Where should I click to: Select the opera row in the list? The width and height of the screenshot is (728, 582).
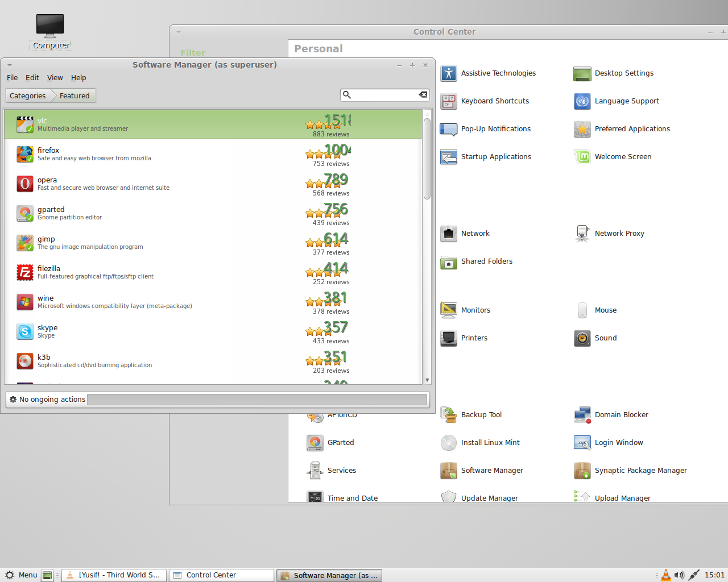coord(213,184)
